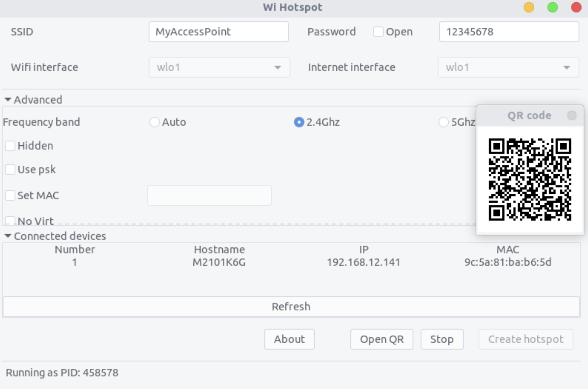The width and height of the screenshot is (588, 389).
Task: Click MAC address 9c:5a:81:ba:b6:5d
Action: coord(508,262)
